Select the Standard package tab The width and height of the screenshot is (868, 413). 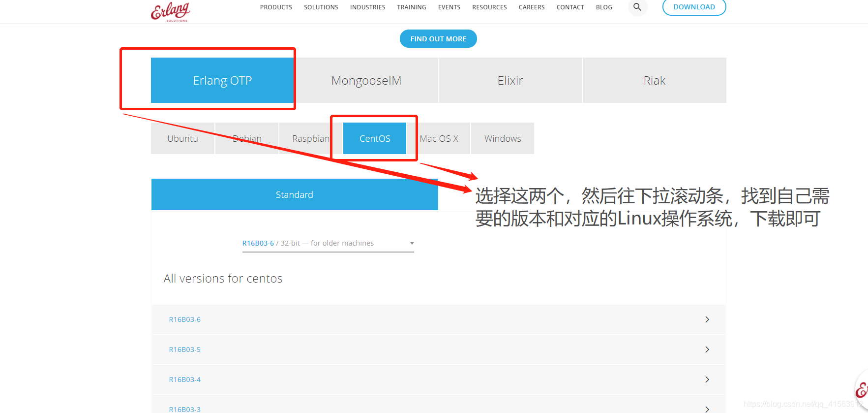pyautogui.click(x=295, y=194)
